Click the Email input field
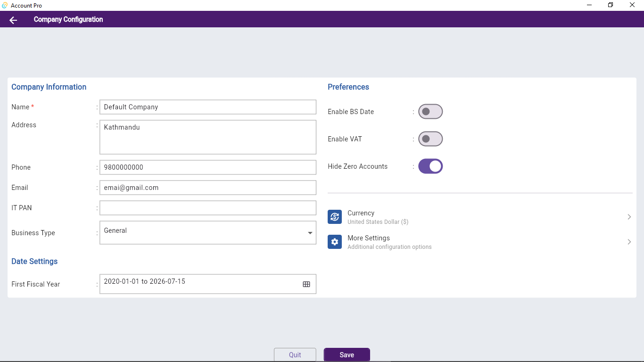This screenshot has height=362, width=644. pos(208,188)
